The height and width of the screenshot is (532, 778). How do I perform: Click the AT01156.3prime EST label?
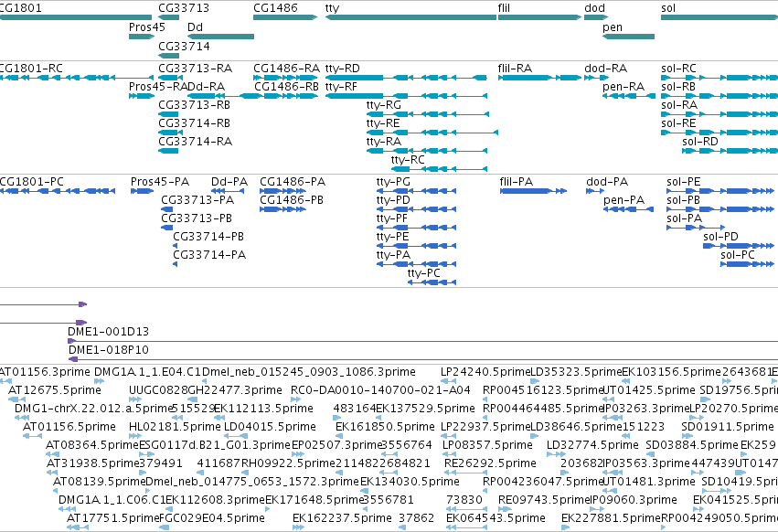point(45,372)
